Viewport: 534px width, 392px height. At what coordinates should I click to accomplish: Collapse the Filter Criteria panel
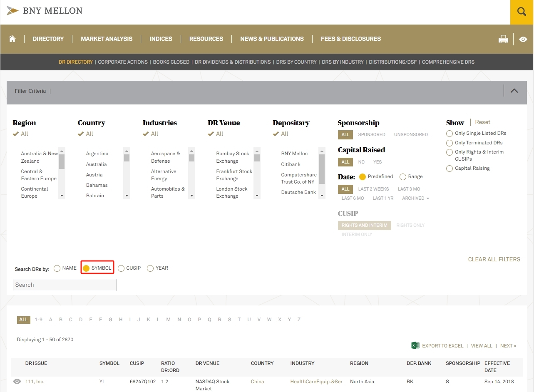click(514, 91)
